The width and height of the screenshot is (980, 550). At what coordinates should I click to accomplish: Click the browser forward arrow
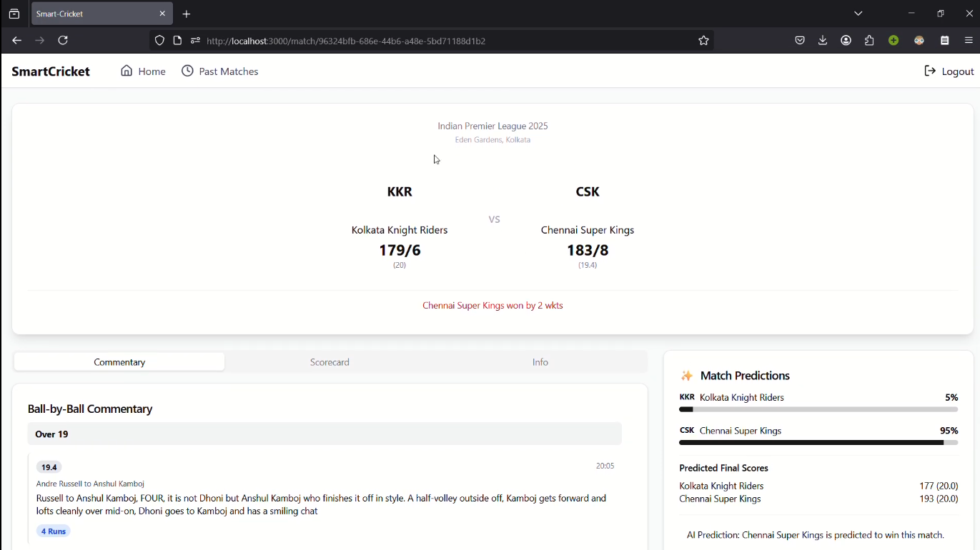40,41
